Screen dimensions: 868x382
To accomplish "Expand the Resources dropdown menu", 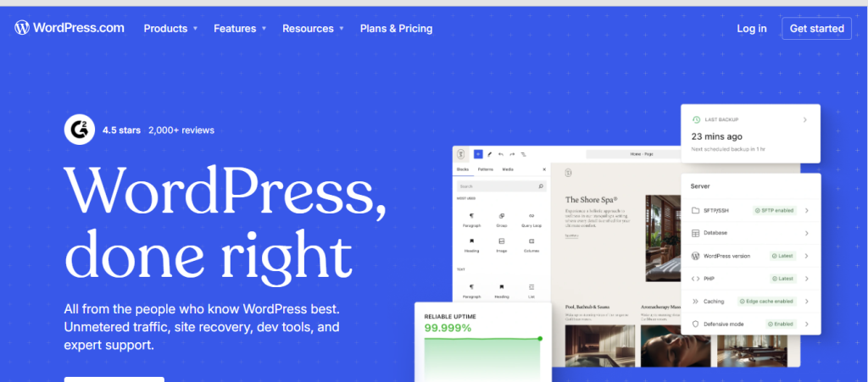I will [313, 28].
